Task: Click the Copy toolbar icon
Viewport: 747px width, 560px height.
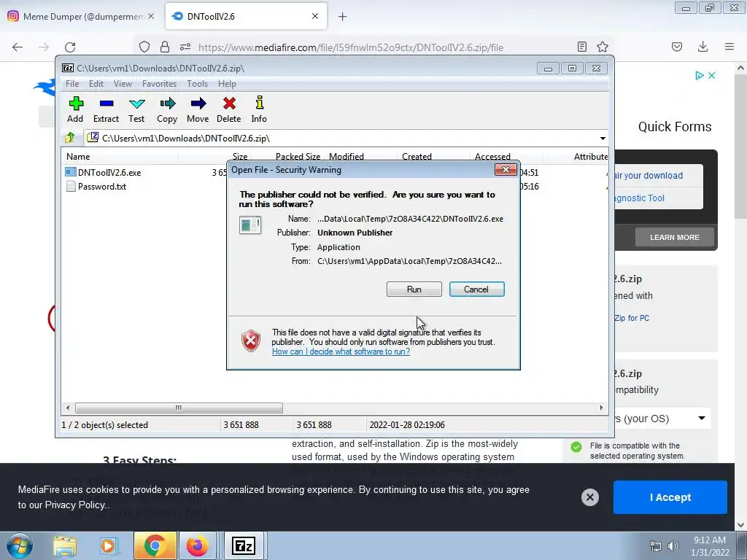Action: pos(167,110)
